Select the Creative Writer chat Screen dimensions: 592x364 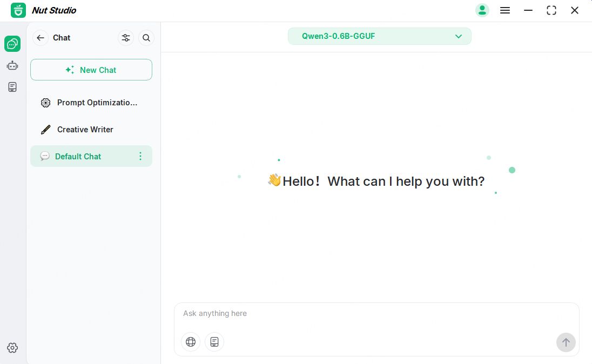pos(85,130)
